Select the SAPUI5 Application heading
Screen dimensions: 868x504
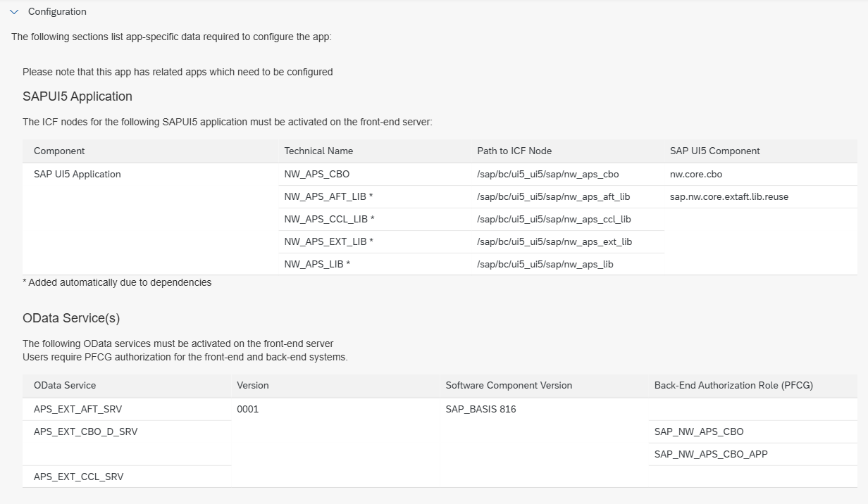(x=77, y=96)
